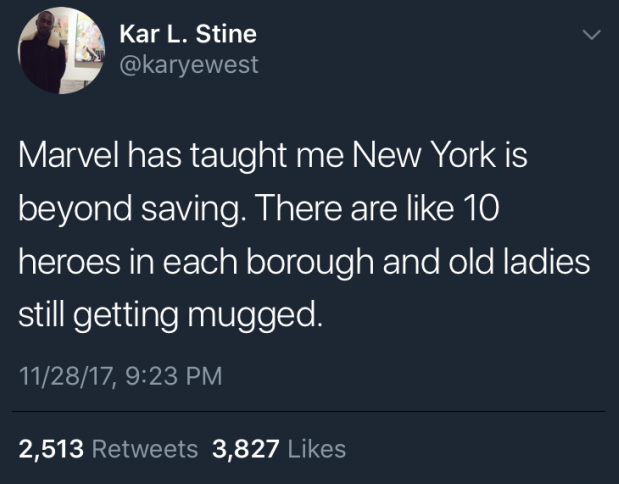Click the display name Kar L. Stine
This screenshot has height=484, width=619.
coord(188,34)
